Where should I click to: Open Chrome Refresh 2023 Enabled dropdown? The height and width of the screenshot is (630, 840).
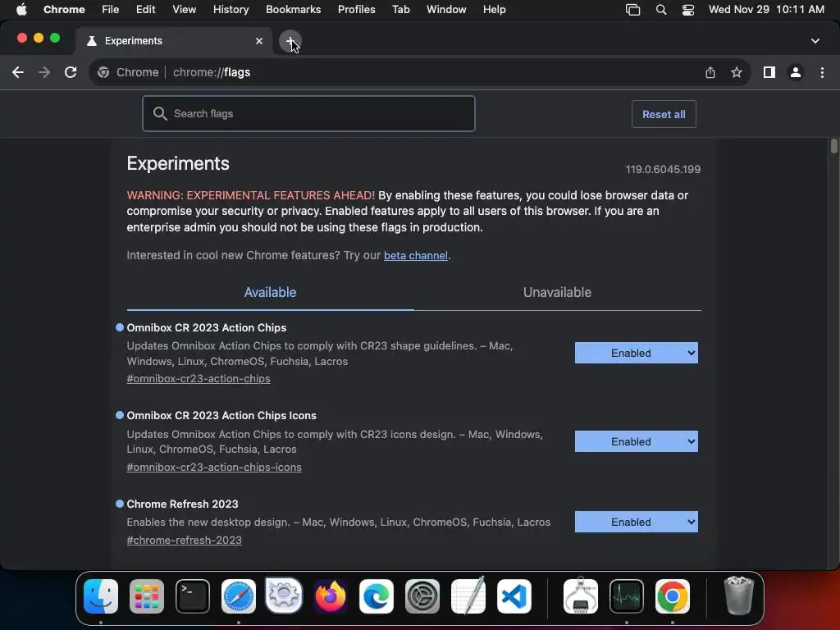pyautogui.click(x=637, y=522)
